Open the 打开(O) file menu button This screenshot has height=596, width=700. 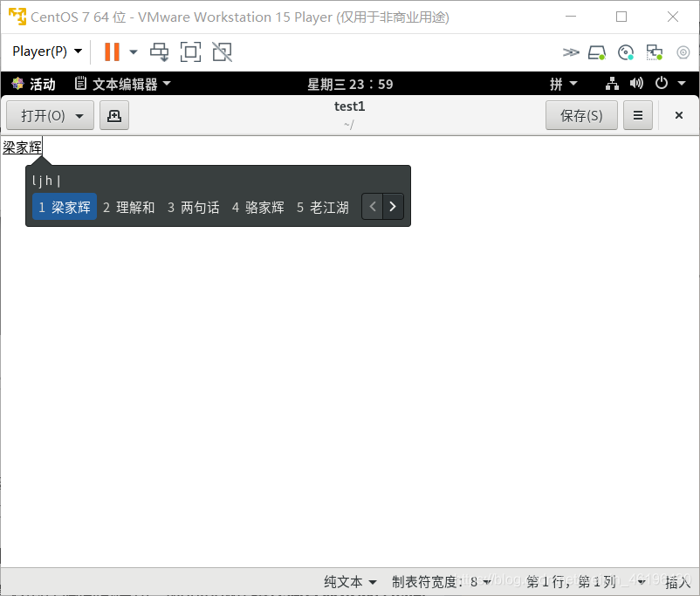[x=51, y=116]
